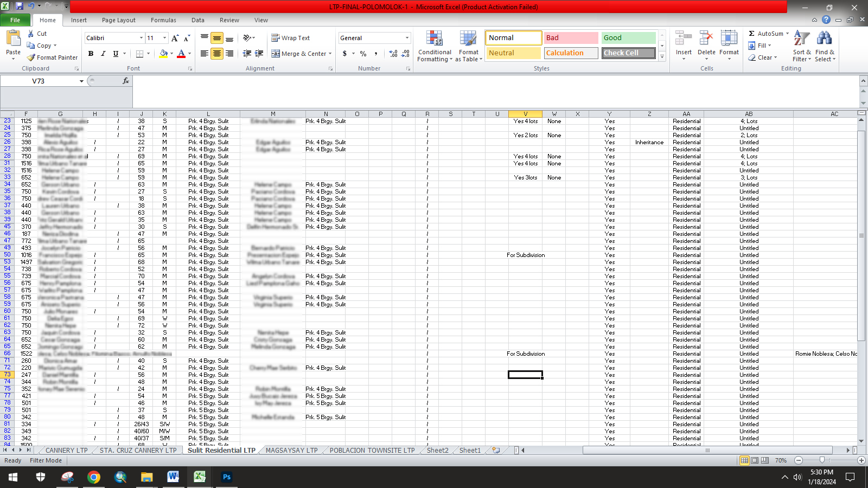Switch to Page Layout view in status bar
Viewport: 868px width, 488px height.
tap(755, 460)
